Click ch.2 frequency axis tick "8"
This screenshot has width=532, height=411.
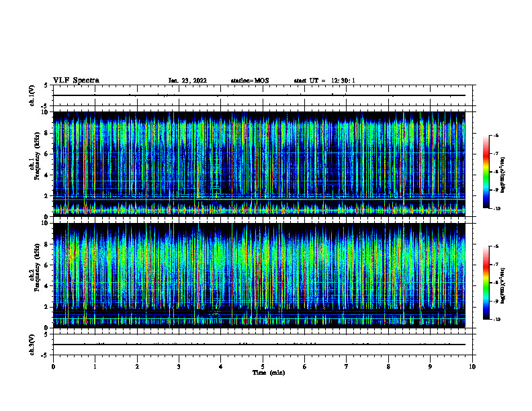[46, 244]
